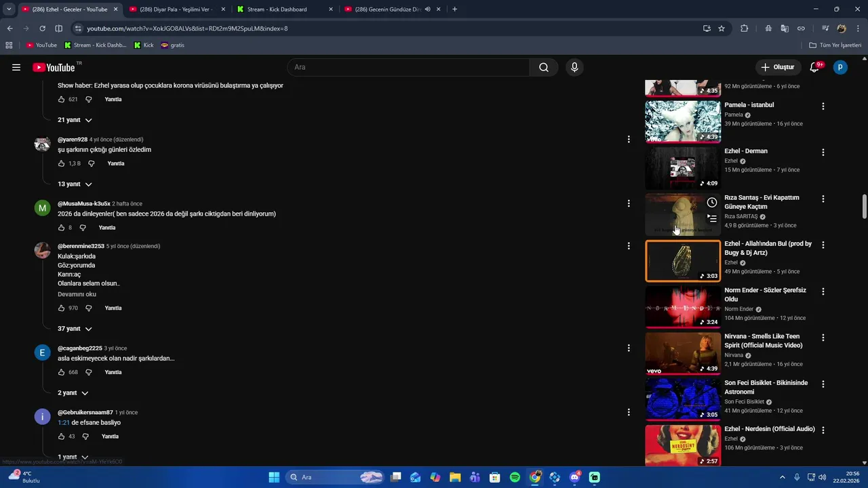Expand the 21 yanıt replies
This screenshot has width=868, height=488.
(x=75, y=120)
